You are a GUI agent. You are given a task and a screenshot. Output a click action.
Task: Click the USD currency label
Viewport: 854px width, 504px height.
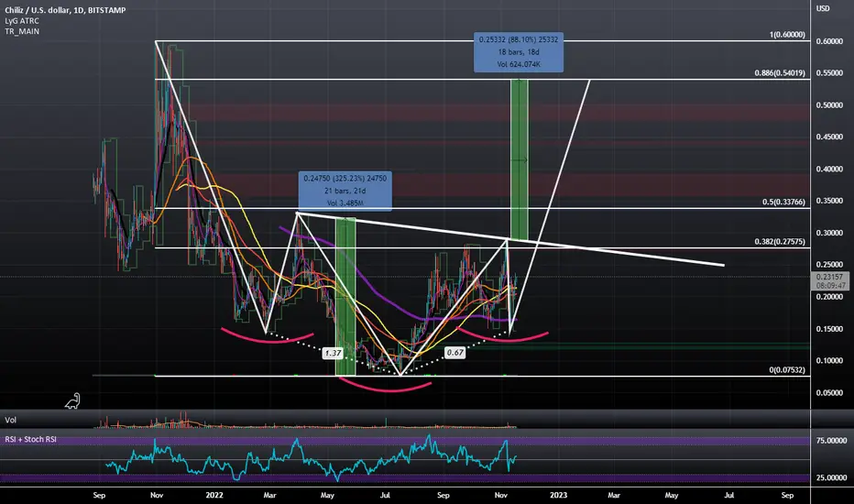(823, 8)
